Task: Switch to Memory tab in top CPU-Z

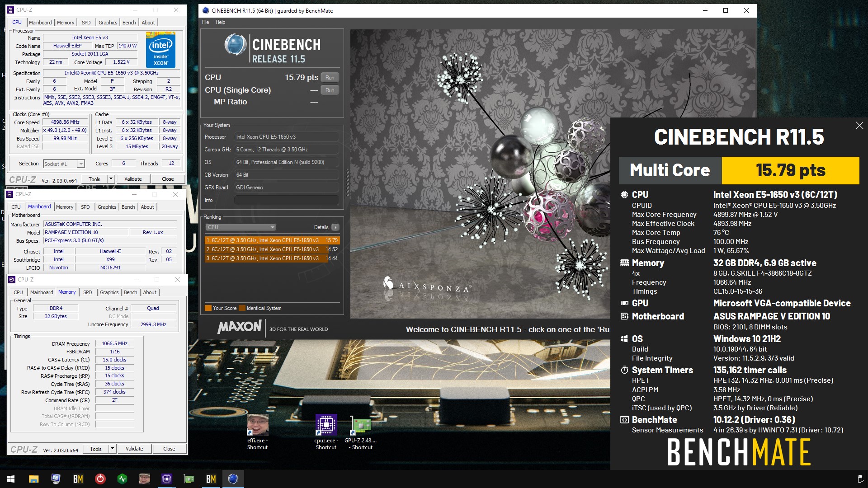Action: [x=66, y=23]
